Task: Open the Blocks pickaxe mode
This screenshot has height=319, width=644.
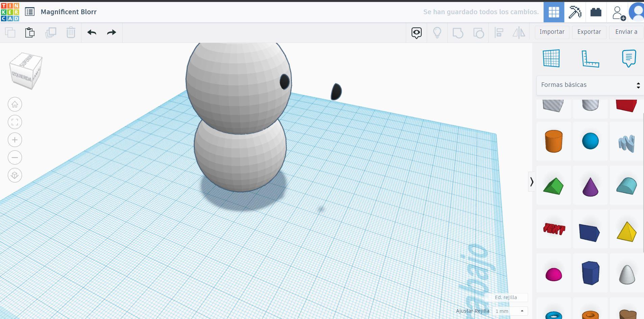Action: (575, 12)
